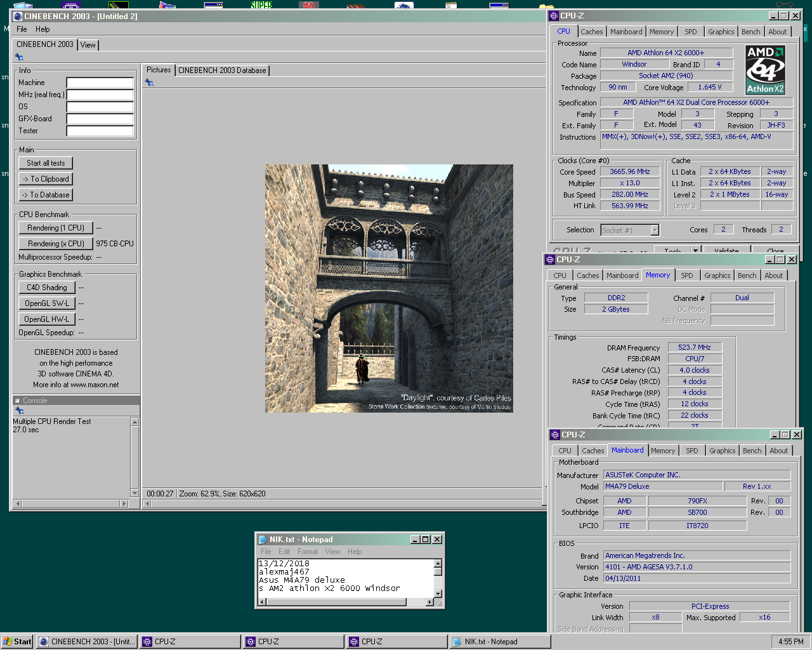
Task: Click the motherboard Model value M4A79 Deluxe
Action: coord(662,486)
